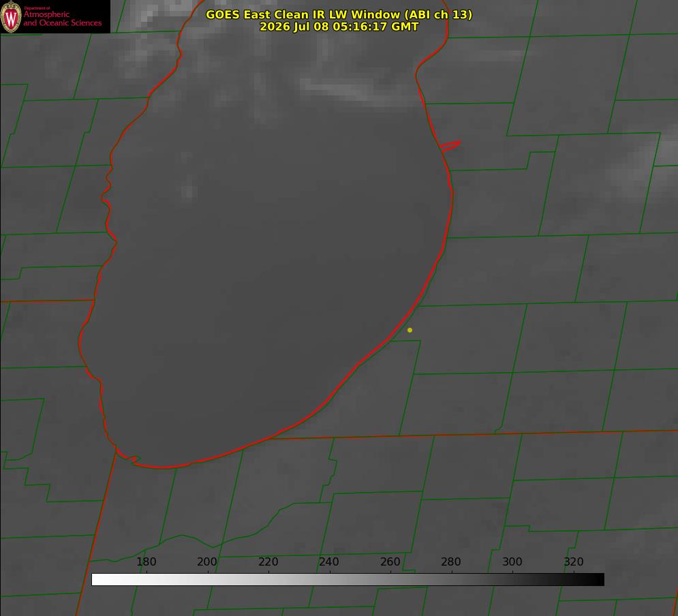Image resolution: width=678 pixels, height=616 pixels.
Task: Click the white end of the colorbar
Action: click(97, 580)
